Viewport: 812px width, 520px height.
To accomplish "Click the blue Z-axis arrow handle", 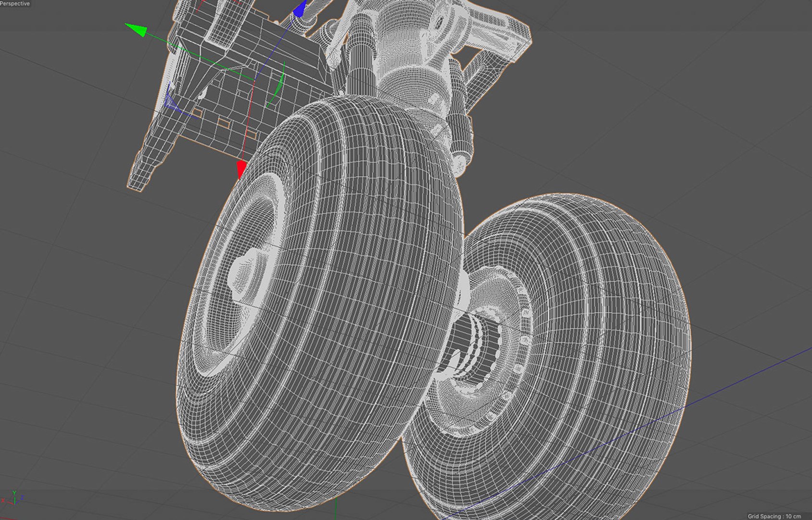I will [x=300, y=9].
